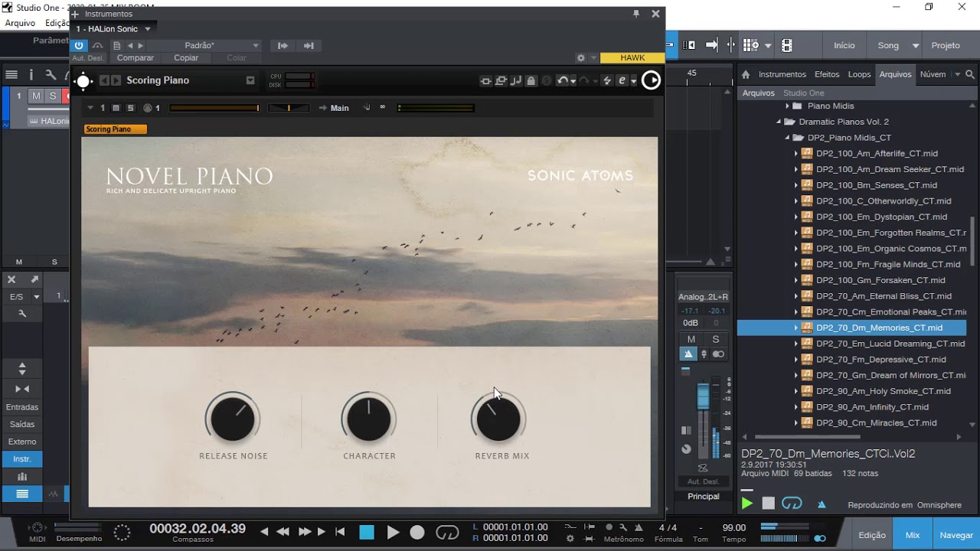Click the Character knob
This screenshot has height=551, width=980.
coord(369,419)
